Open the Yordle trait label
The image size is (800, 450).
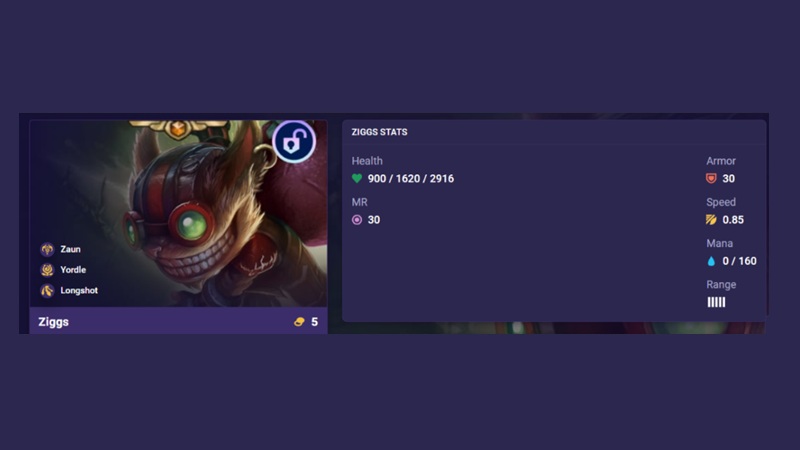coord(73,269)
